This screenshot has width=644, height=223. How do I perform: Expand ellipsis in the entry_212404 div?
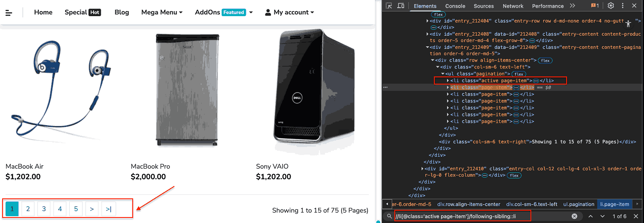[x=434, y=27]
